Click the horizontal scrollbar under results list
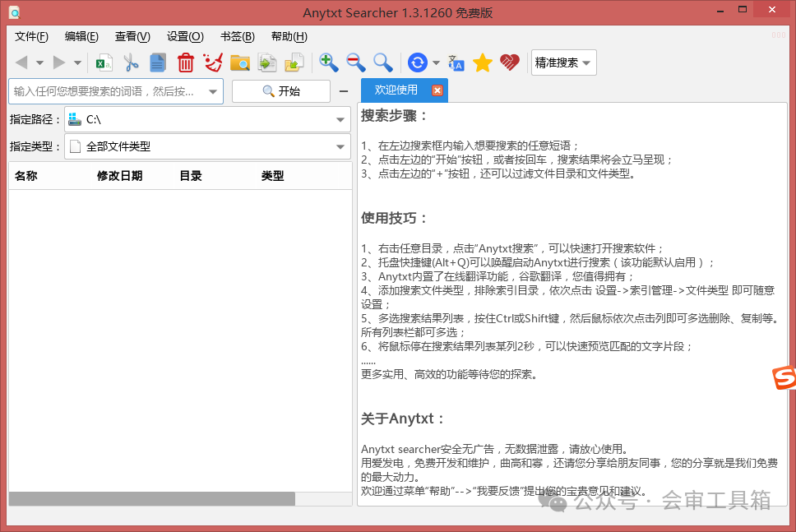 click(152, 498)
